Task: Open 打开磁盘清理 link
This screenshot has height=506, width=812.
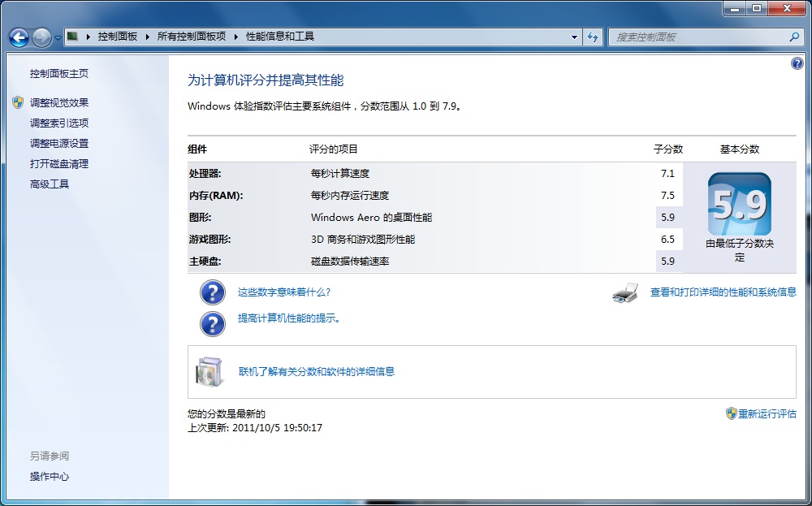Action: click(59, 164)
